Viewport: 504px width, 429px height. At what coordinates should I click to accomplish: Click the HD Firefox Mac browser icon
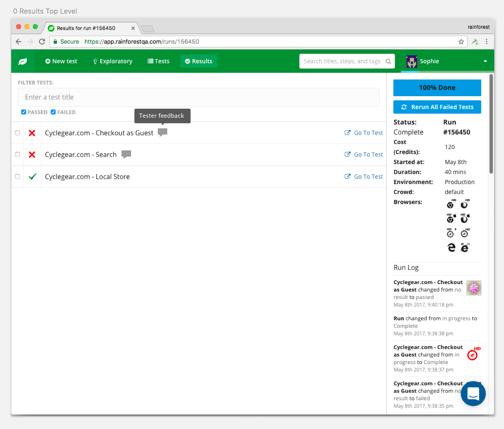tap(465, 218)
